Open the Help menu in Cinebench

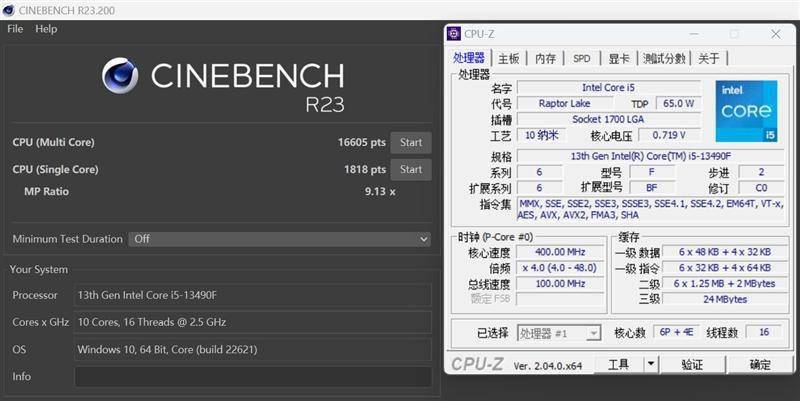(46, 29)
